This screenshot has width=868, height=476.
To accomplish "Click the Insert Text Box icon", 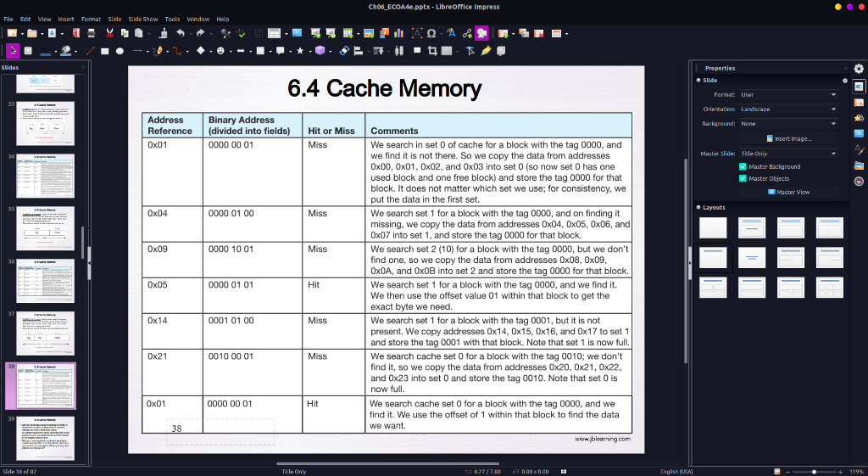I will 417,33.
